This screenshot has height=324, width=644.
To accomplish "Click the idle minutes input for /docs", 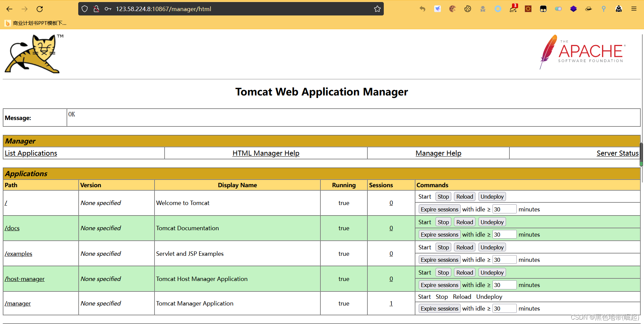I will [x=504, y=234].
